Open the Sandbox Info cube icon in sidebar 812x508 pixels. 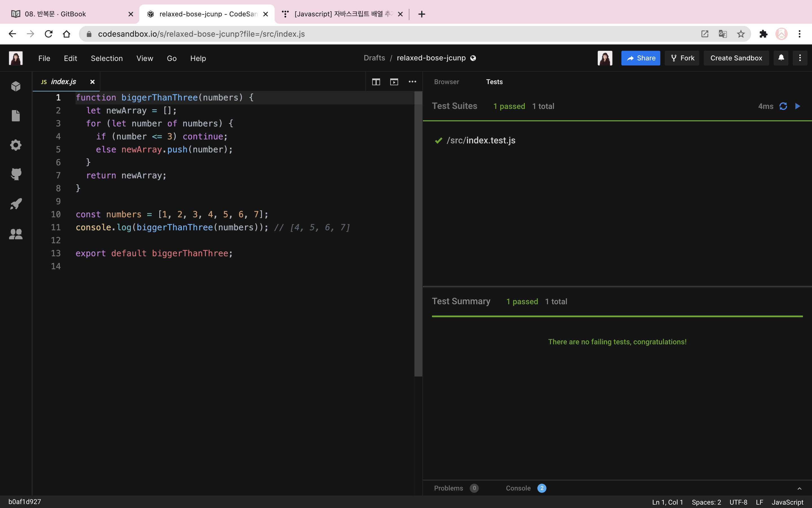16,86
